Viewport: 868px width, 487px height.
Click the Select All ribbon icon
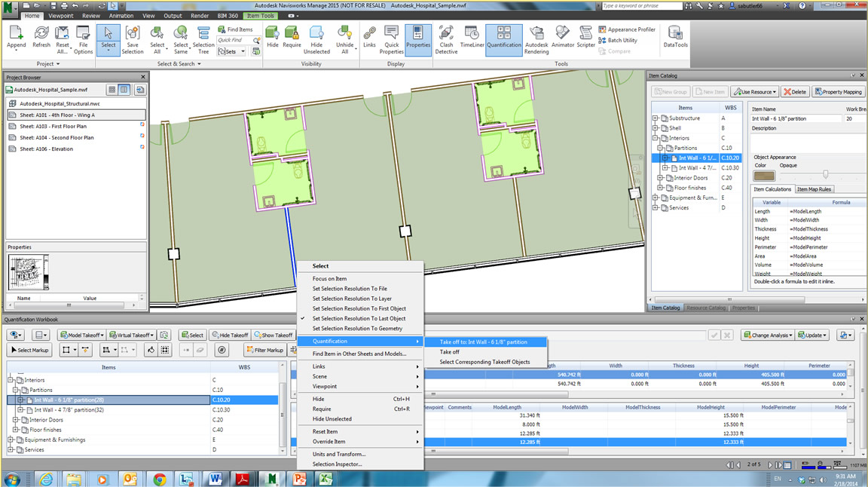click(x=157, y=40)
